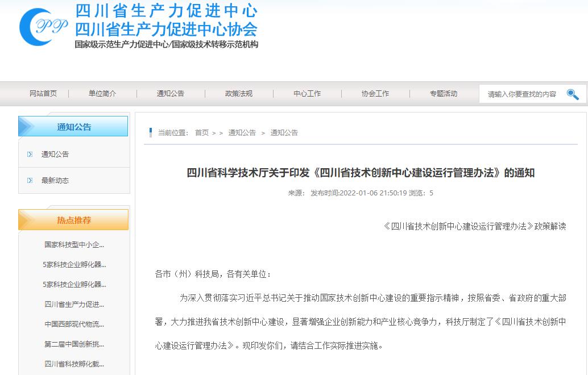Image resolution: width=588 pixels, height=375 pixels.
Task: Open 国家科技型中小企... recommended article
Action: [74, 245]
